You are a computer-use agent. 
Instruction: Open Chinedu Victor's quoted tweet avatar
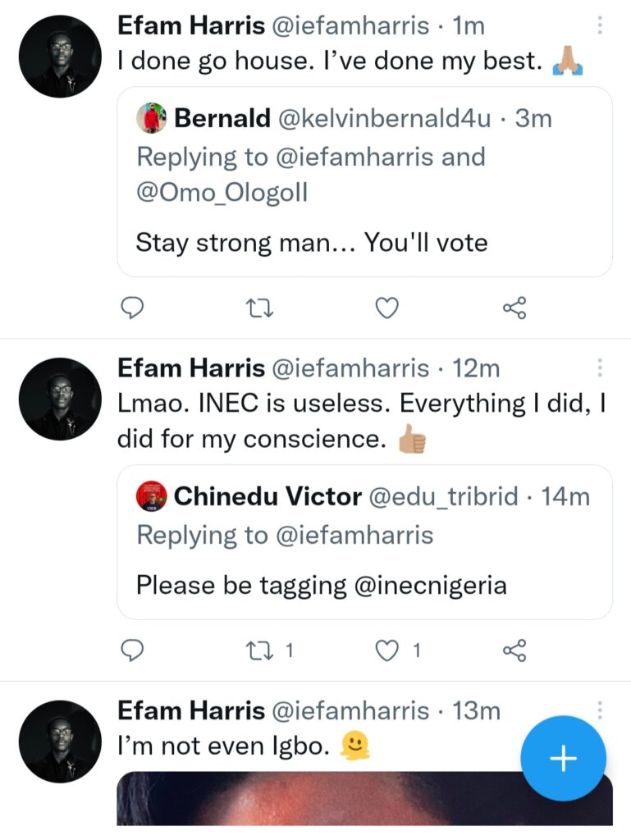pos(151,496)
